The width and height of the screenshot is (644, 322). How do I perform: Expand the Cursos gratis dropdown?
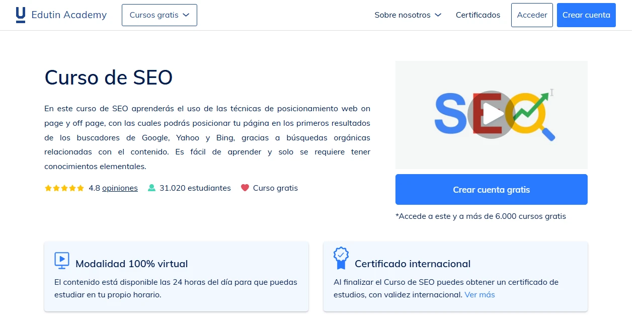[159, 15]
